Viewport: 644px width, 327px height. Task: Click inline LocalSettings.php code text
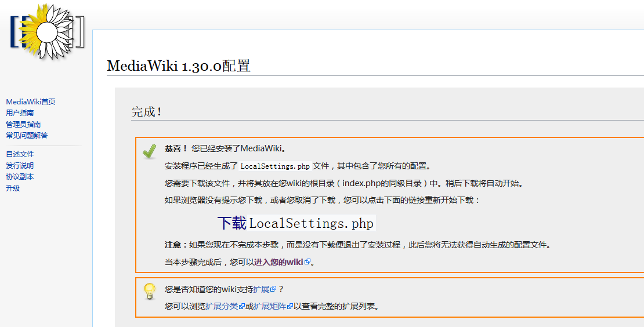click(x=275, y=166)
